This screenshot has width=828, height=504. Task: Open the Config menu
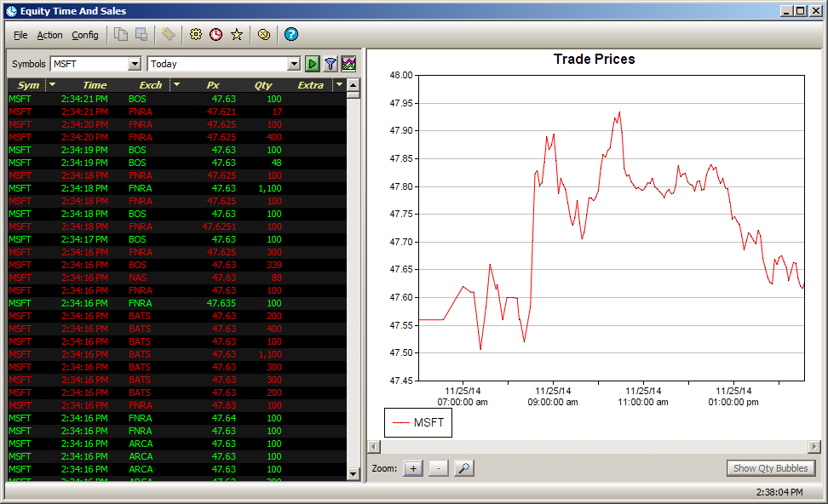click(x=85, y=35)
